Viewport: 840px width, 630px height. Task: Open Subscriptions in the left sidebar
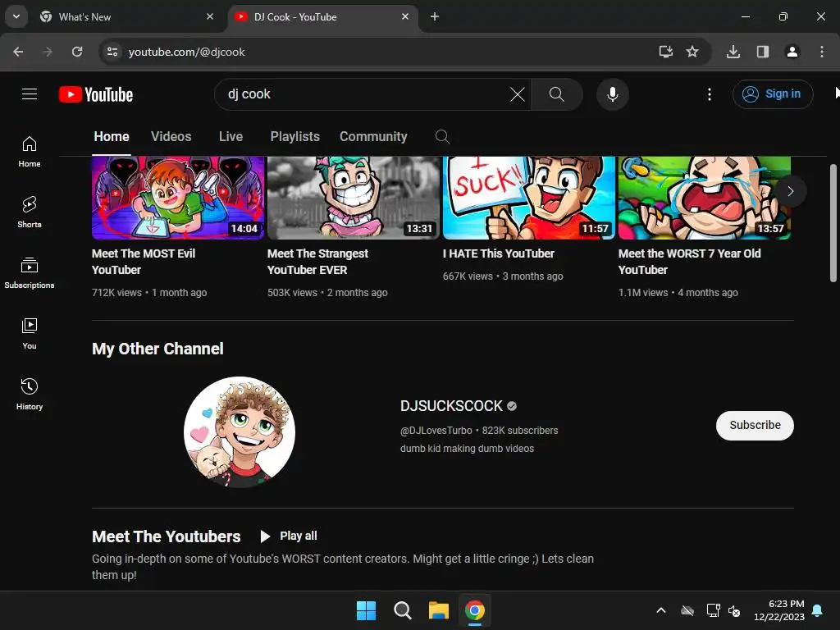pyautogui.click(x=30, y=273)
